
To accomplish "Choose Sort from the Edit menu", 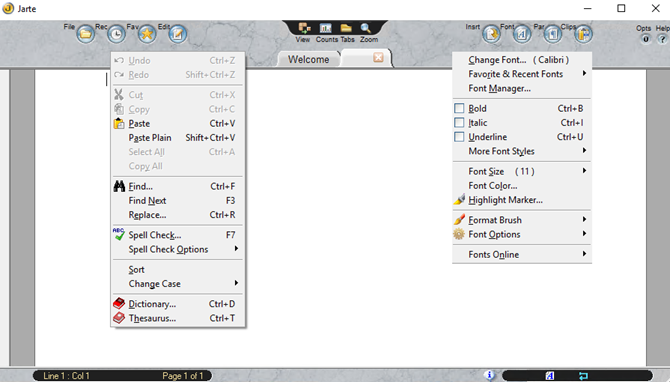I will (x=178, y=270).
